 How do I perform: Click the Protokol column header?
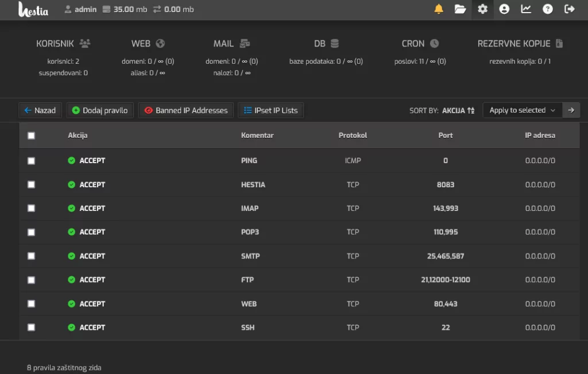pos(353,136)
